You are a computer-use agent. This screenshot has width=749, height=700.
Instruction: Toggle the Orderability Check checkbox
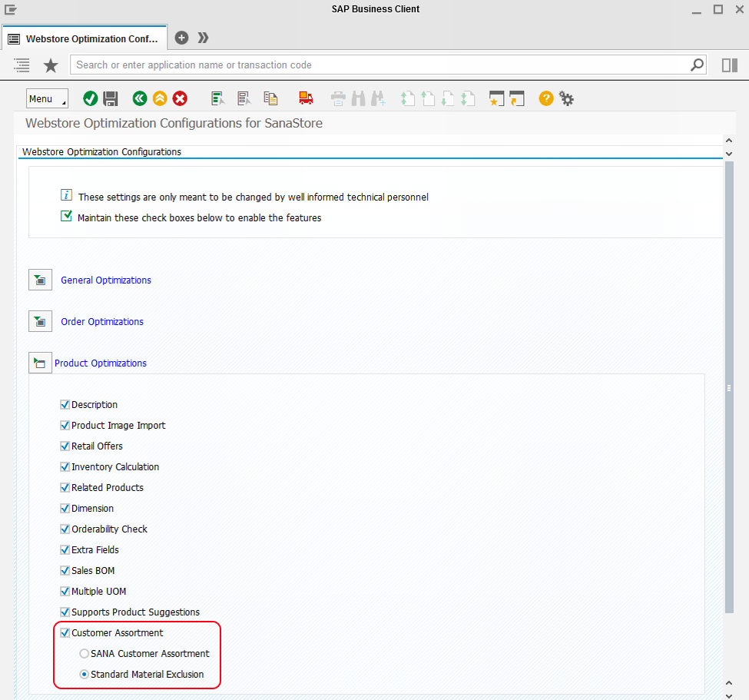tap(65, 529)
